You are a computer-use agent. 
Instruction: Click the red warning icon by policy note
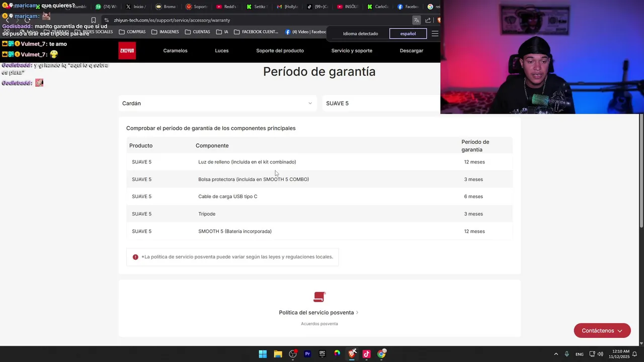(135, 257)
